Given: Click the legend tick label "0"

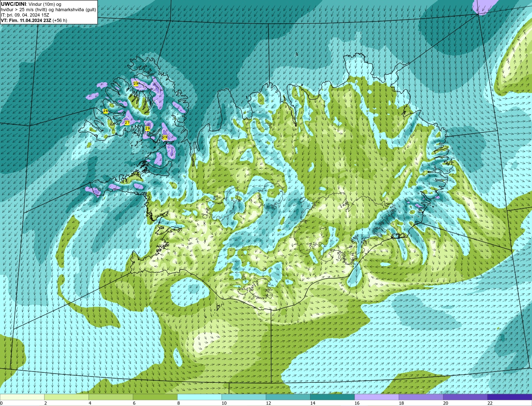Looking at the screenshot, I should point(1,403).
